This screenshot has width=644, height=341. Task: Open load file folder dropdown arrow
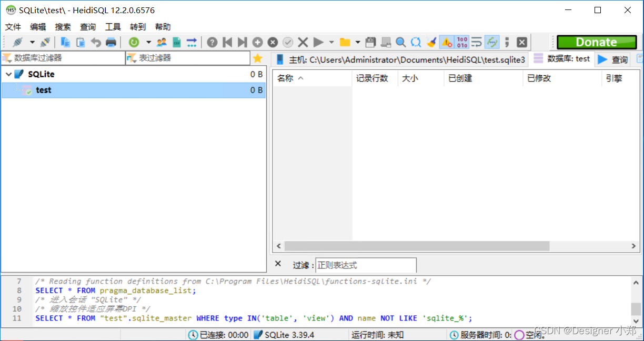tap(358, 42)
